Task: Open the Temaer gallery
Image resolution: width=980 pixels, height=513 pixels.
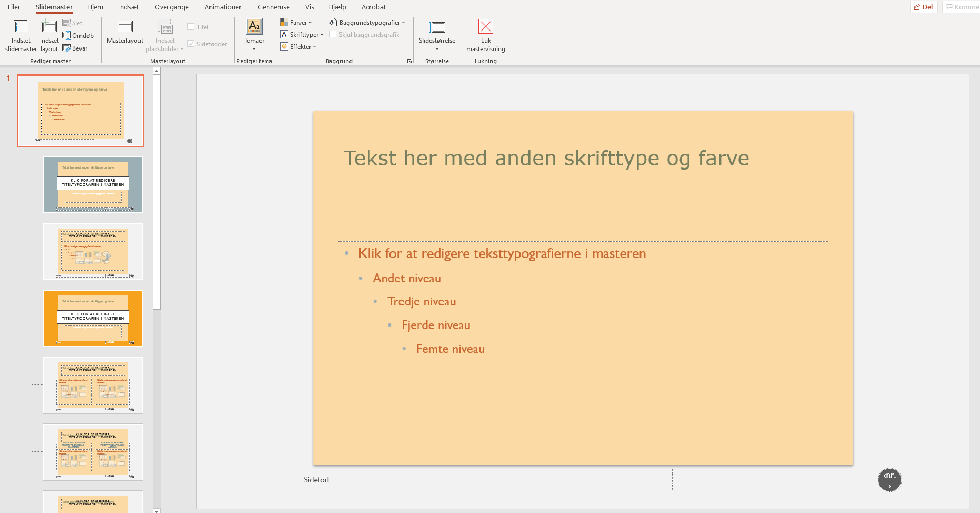Action: point(254,34)
